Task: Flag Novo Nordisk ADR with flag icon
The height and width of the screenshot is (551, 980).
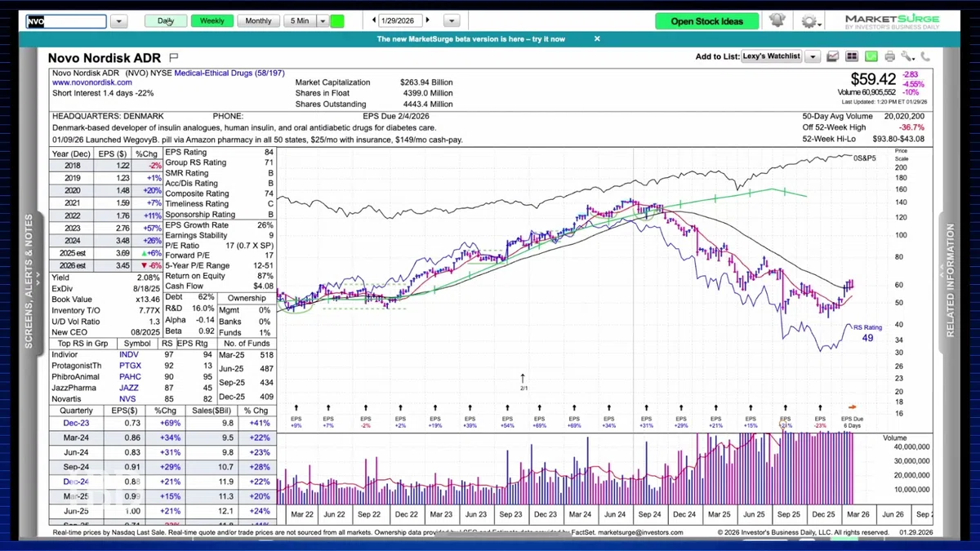Action: tap(173, 58)
